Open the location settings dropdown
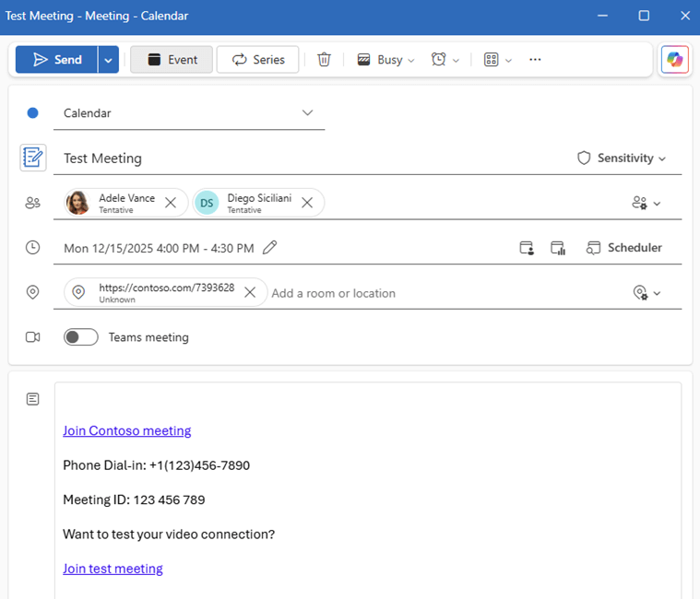Screen dimensions: 700x599 pyautogui.click(x=647, y=293)
